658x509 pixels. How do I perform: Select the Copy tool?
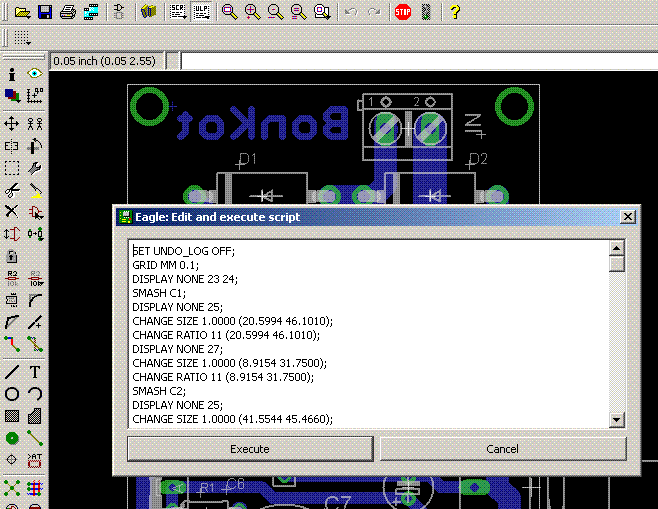pyautogui.click(x=35, y=124)
